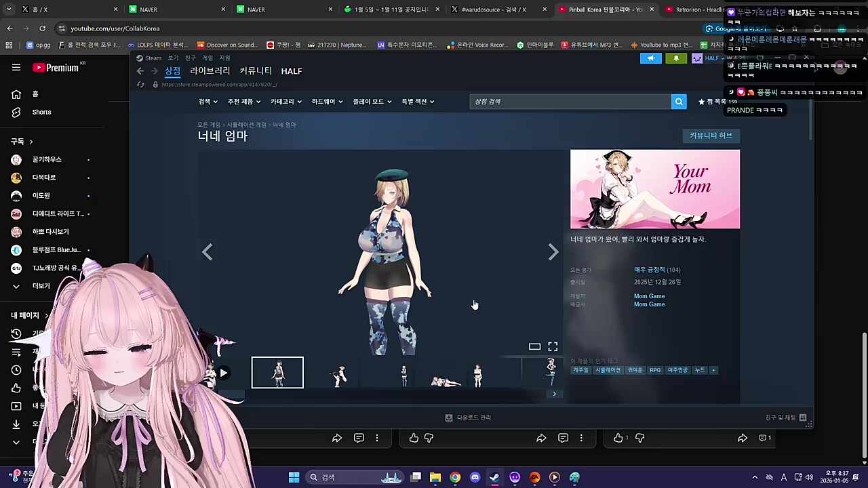The height and width of the screenshot is (488, 868).
Task: Show previous screenshot with left arrow
Action: pyautogui.click(x=208, y=252)
